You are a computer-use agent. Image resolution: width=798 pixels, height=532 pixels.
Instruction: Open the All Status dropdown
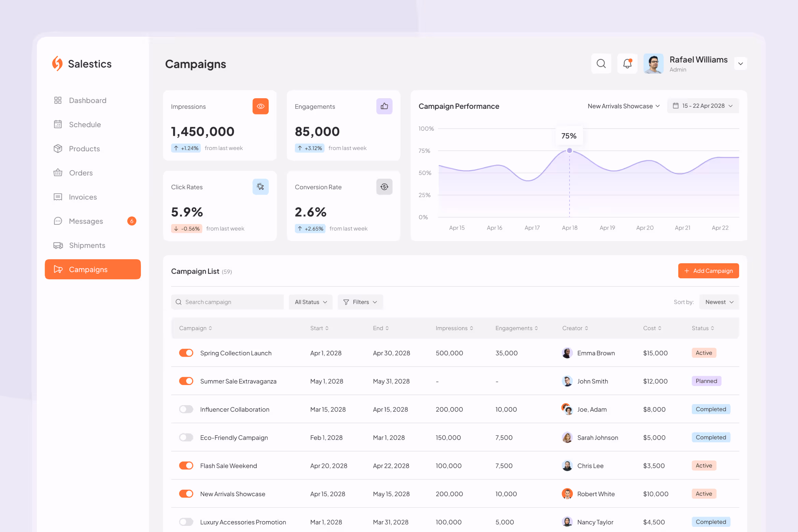coord(310,302)
